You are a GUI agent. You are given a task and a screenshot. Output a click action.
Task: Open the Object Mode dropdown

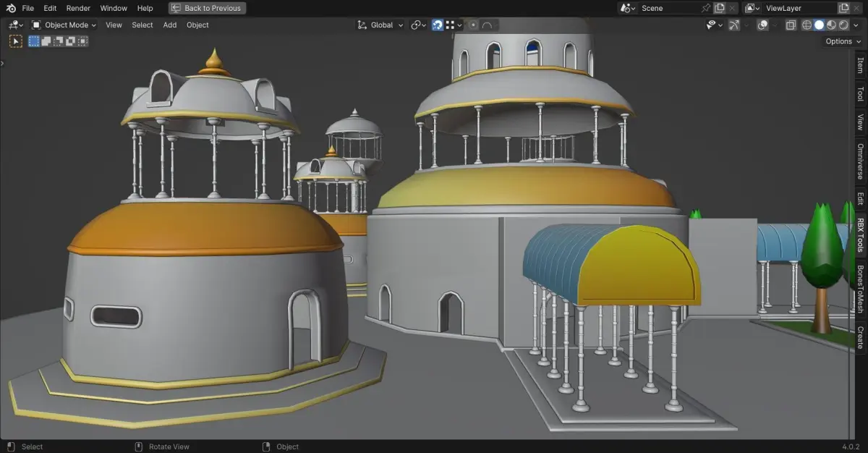64,25
